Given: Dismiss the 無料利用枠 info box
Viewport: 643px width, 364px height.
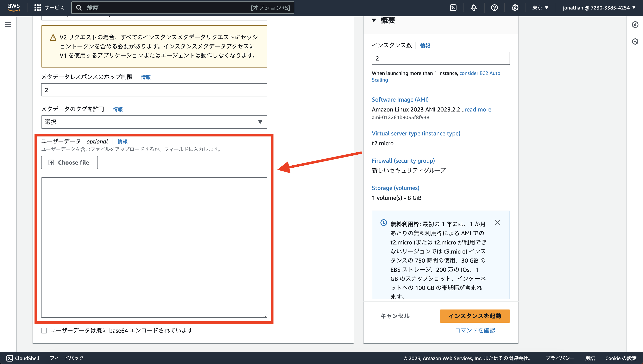Looking at the screenshot, I should coord(497,223).
